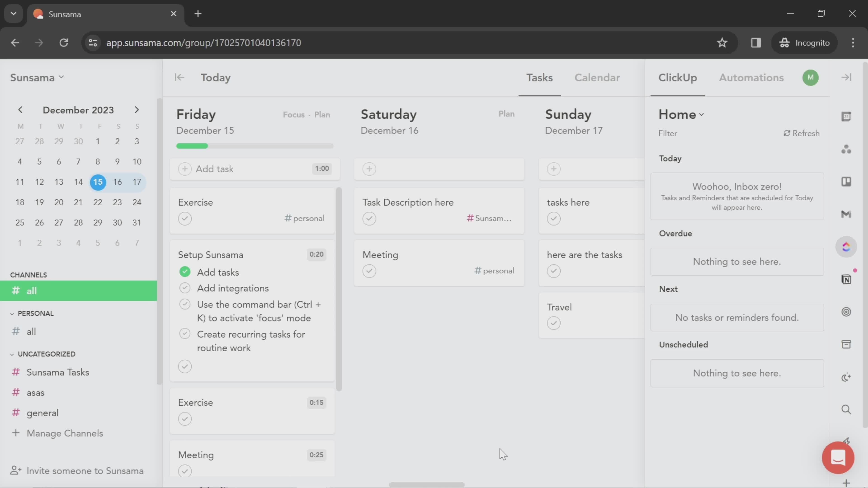The height and width of the screenshot is (488, 868).
Task: Expand the PERSONAL channels section
Action: click(12, 313)
